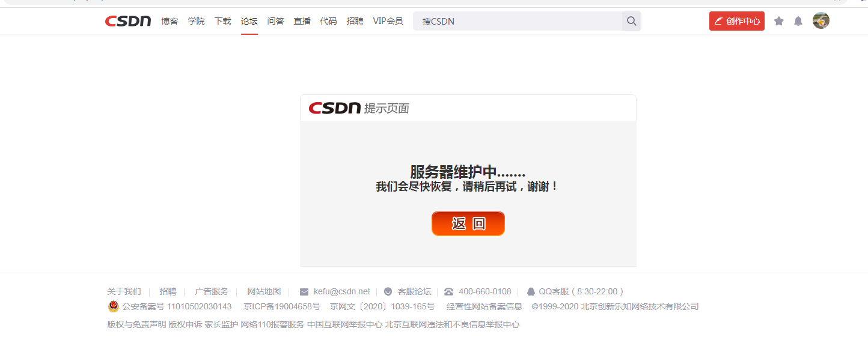
Task: Go to 直播 section
Action: (302, 21)
